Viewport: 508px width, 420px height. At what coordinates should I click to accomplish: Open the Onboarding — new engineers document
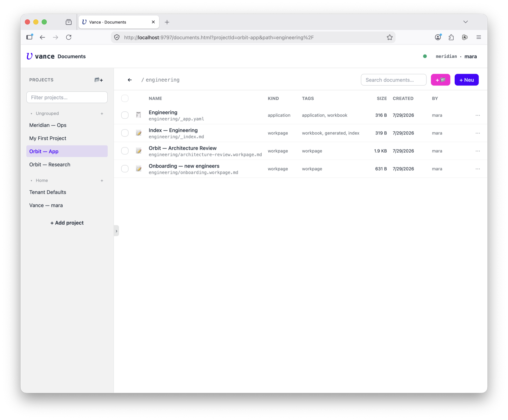(x=184, y=166)
